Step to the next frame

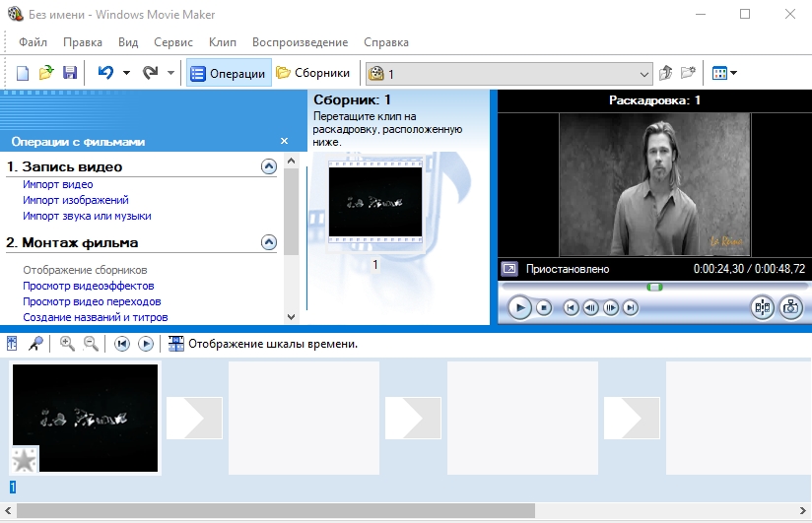(611, 308)
